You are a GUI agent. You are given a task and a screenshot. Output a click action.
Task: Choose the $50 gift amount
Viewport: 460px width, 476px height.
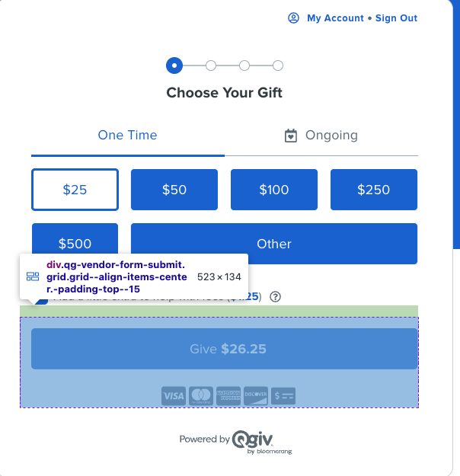174,190
